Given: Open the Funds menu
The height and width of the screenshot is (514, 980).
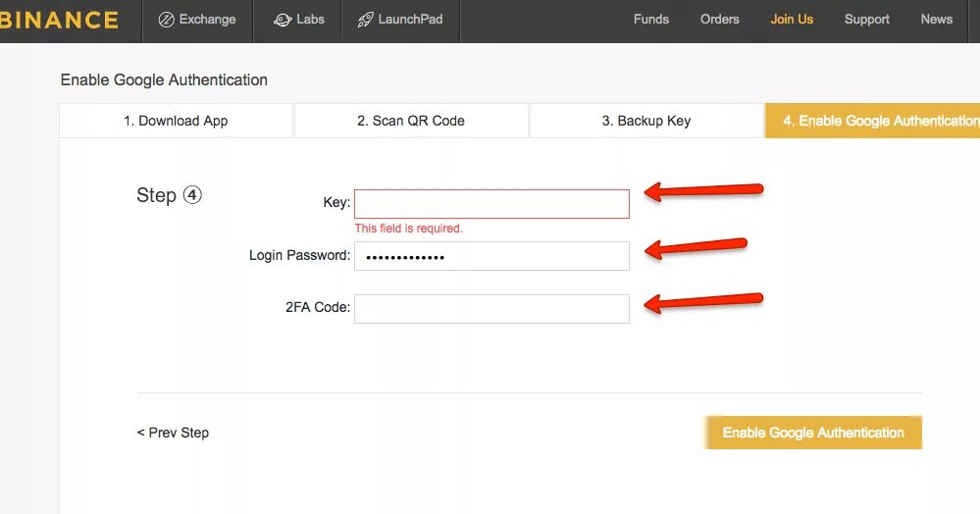Looking at the screenshot, I should pyautogui.click(x=651, y=19).
